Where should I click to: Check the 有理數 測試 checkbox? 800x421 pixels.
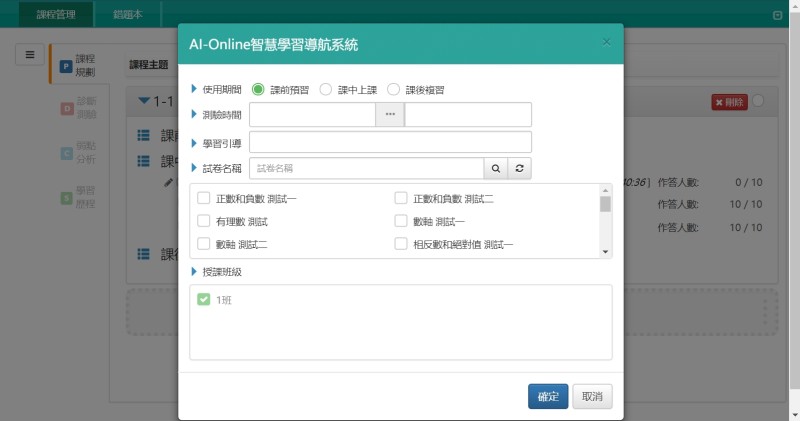coord(204,220)
